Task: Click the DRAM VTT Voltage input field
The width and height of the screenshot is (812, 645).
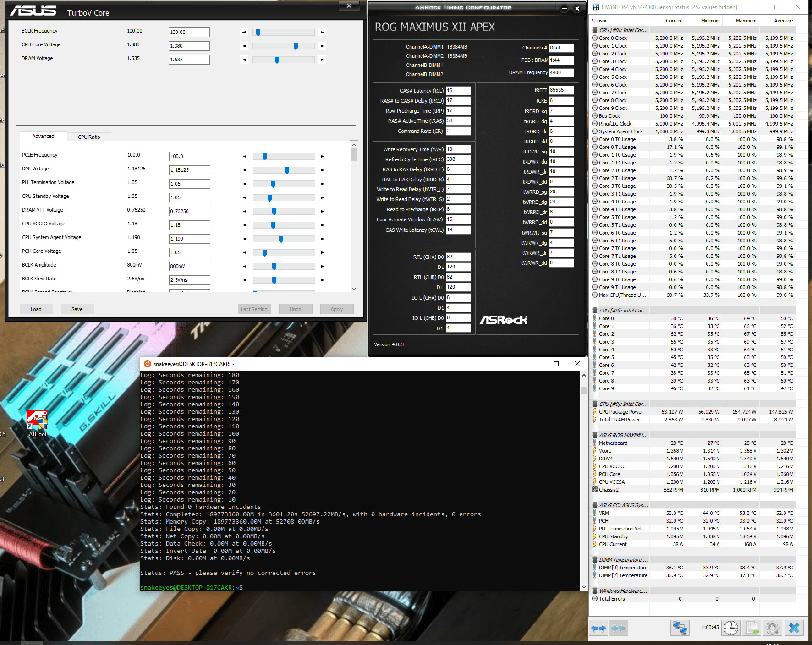Action: [x=190, y=212]
